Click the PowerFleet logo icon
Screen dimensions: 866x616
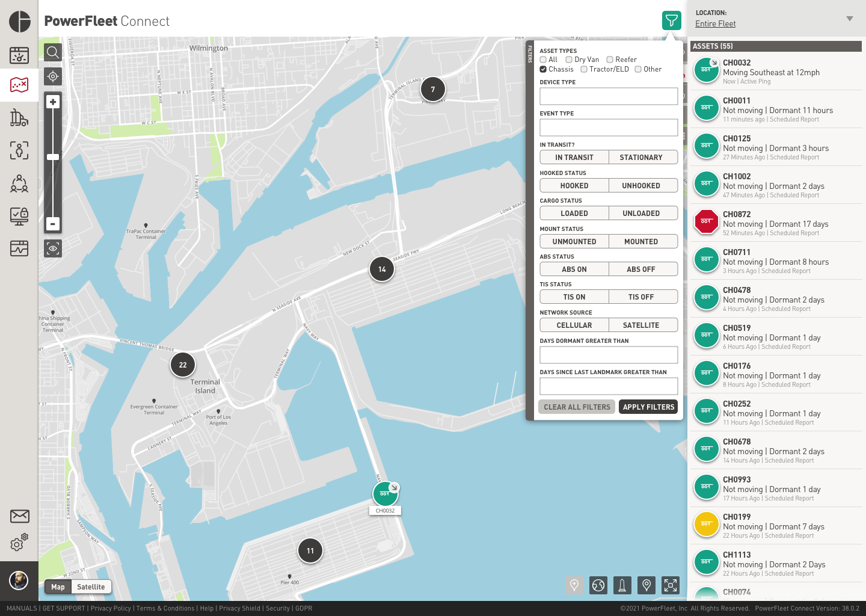pyautogui.click(x=19, y=21)
